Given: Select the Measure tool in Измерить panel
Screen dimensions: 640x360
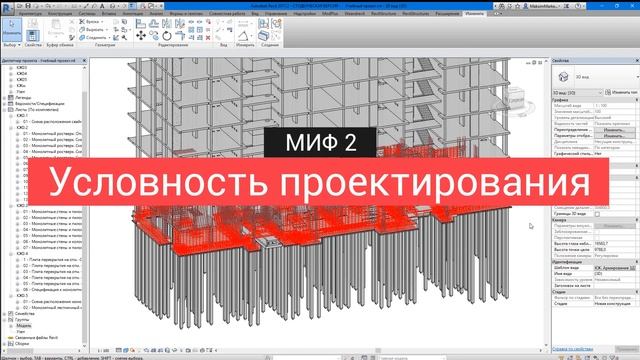Looking at the screenshot, I should pos(243,36).
